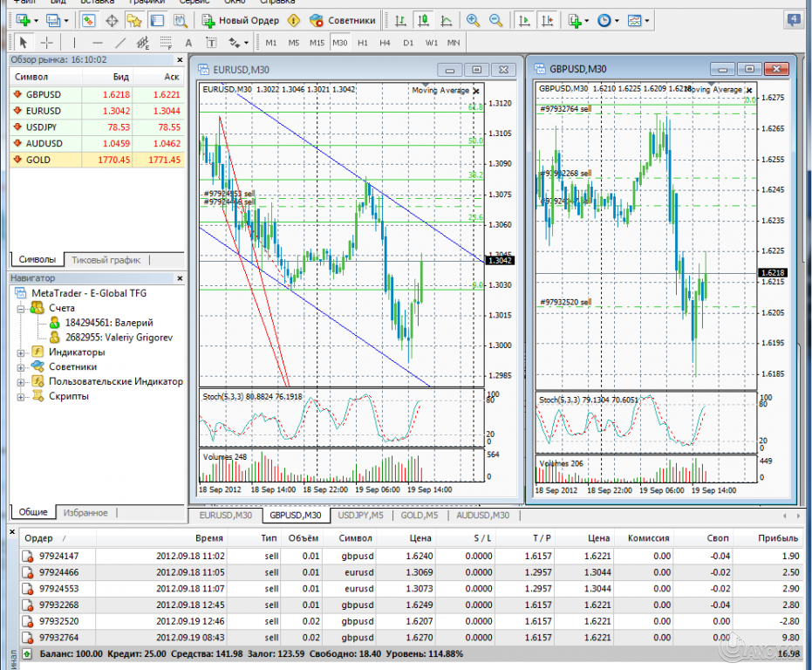This screenshot has width=812, height=670.
Task: Switch chart to candlestick display
Action: (423, 20)
